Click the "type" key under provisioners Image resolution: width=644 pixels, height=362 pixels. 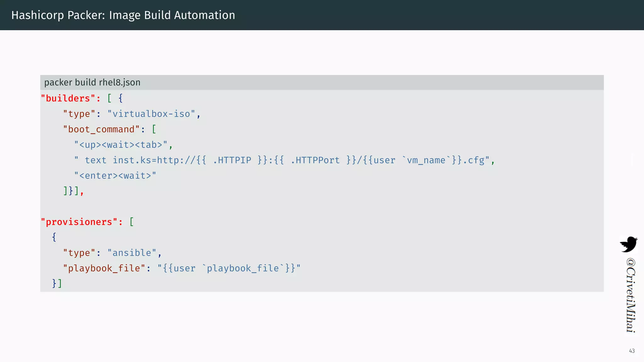(79, 253)
